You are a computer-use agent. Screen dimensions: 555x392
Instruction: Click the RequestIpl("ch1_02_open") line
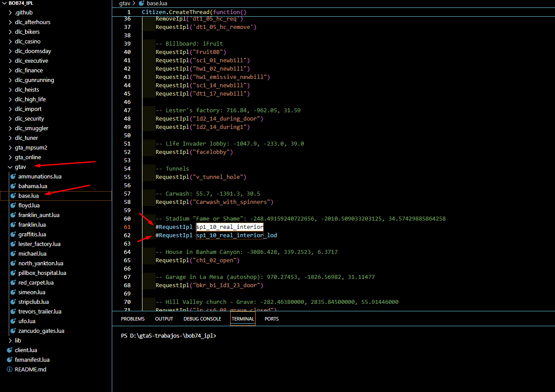pos(198,260)
